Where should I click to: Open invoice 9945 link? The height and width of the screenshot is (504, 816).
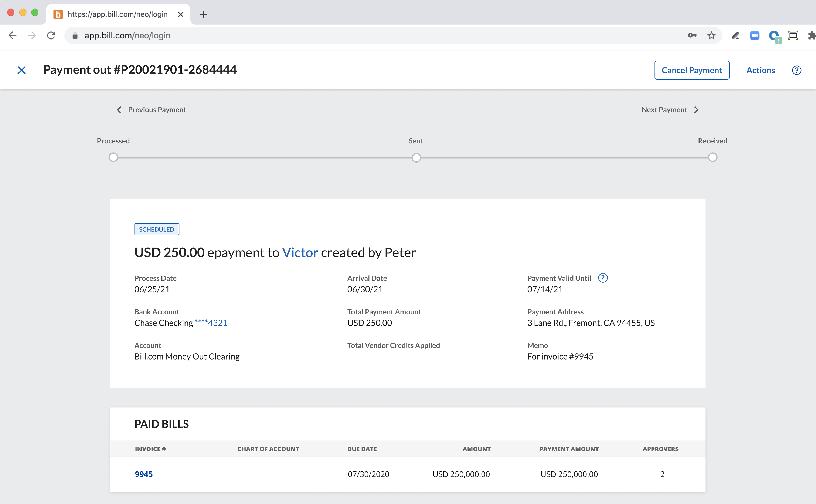tap(144, 474)
